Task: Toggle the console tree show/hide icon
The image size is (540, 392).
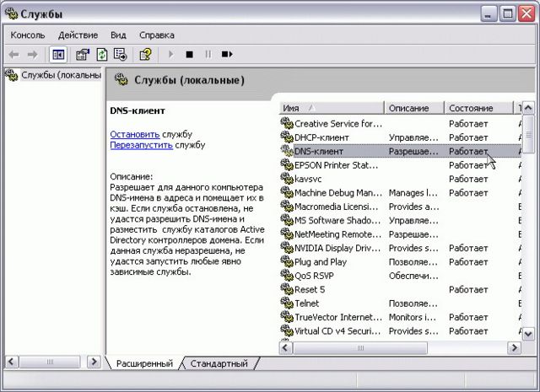Action: [x=58, y=55]
